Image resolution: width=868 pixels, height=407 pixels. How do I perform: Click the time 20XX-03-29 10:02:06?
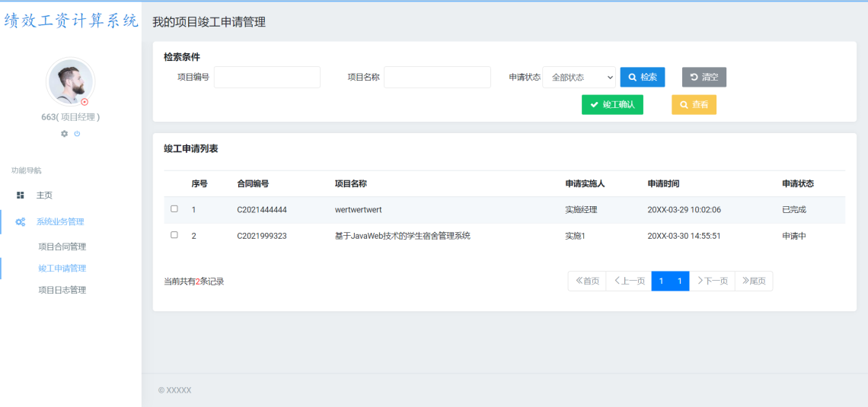(x=684, y=209)
